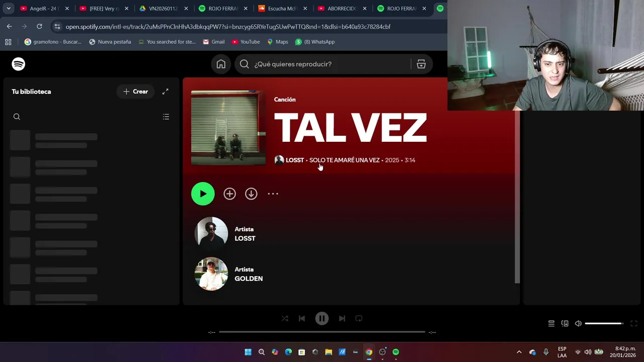The image size is (644, 362).
Task: Mute Spotify with the speaker icon
Action: coord(579,323)
